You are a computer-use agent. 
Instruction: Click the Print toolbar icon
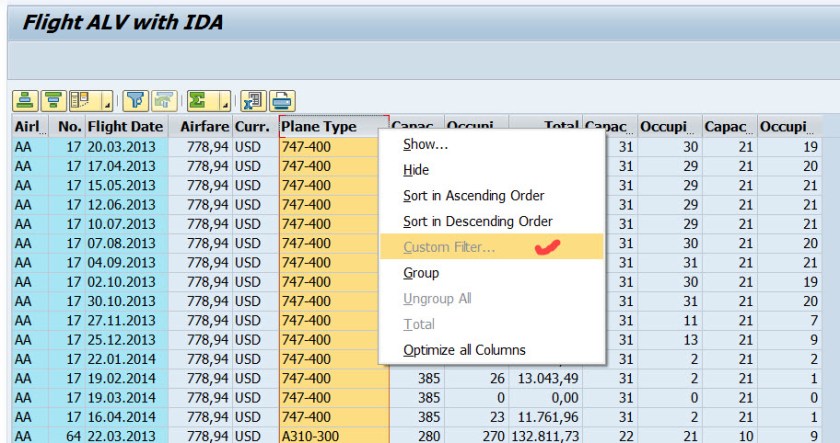(x=282, y=101)
